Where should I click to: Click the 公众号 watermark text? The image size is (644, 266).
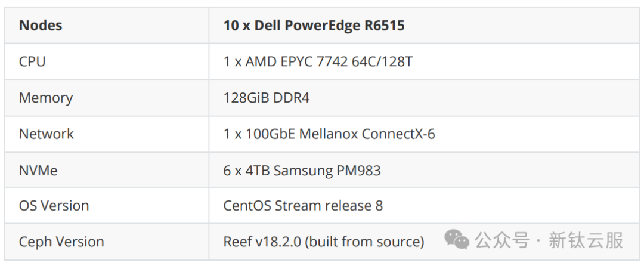[502, 240]
